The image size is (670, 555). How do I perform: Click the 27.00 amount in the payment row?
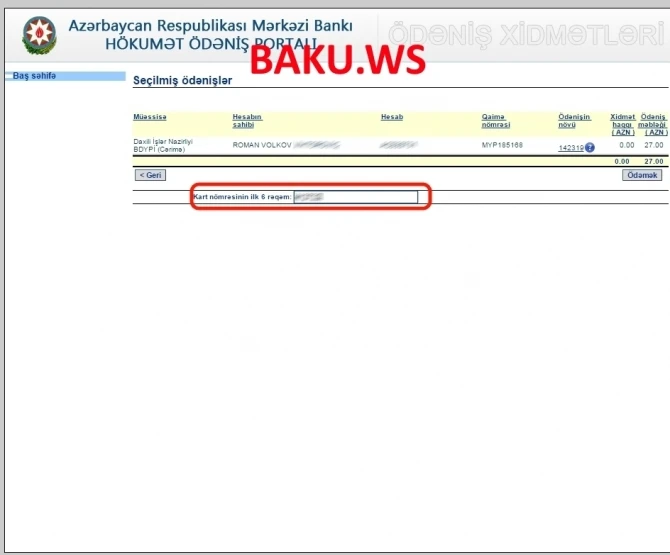pyautogui.click(x=654, y=145)
